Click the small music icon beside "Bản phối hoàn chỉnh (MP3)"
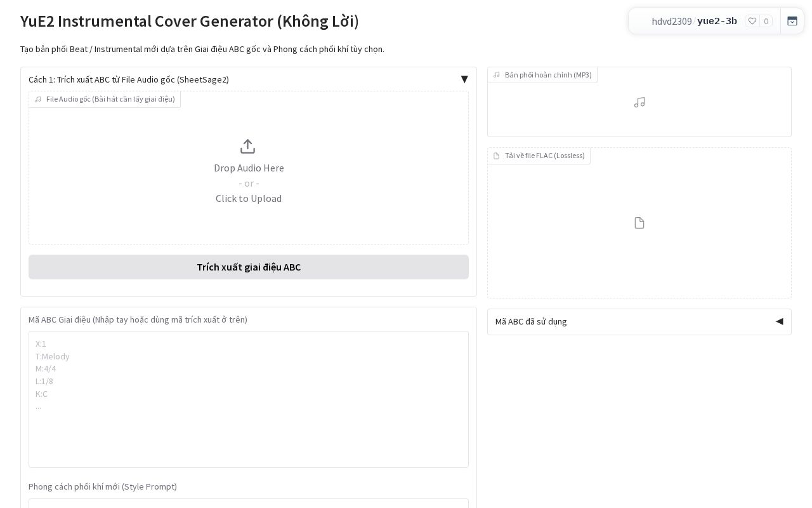The image size is (812, 508). tap(497, 75)
